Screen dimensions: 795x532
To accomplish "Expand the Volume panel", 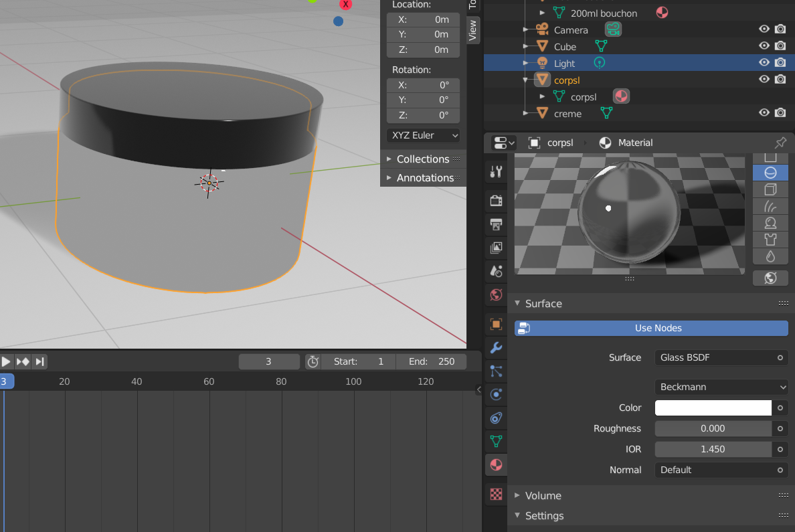I will point(543,495).
